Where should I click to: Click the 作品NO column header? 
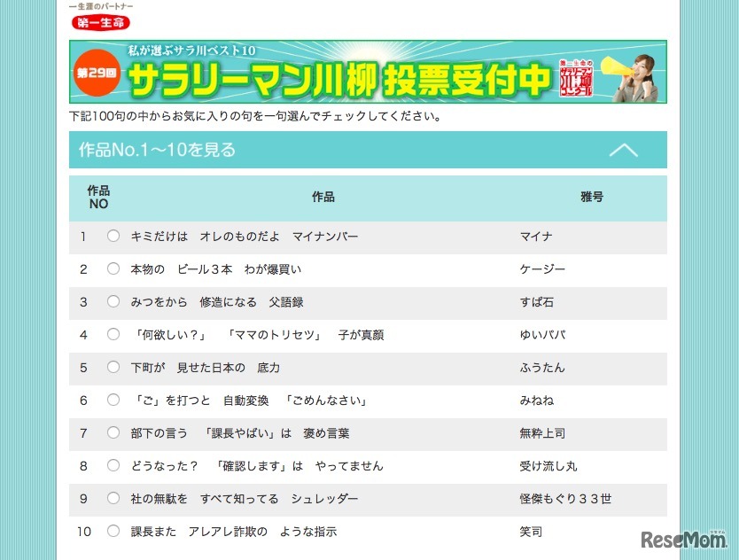pos(97,197)
